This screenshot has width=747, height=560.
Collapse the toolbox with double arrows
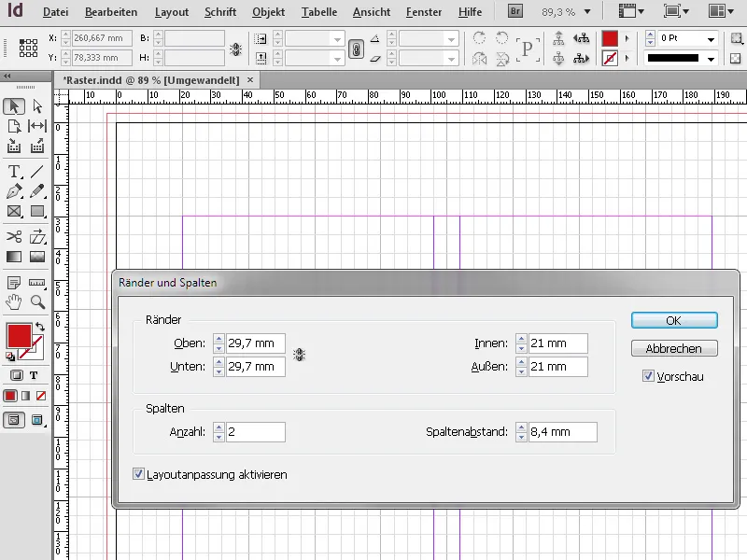tap(7, 77)
